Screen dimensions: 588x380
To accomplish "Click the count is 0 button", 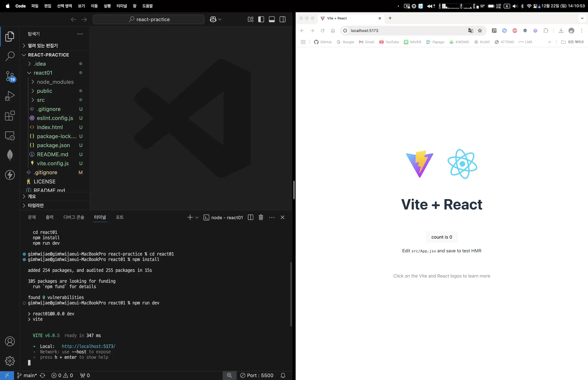I will [442, 237].
